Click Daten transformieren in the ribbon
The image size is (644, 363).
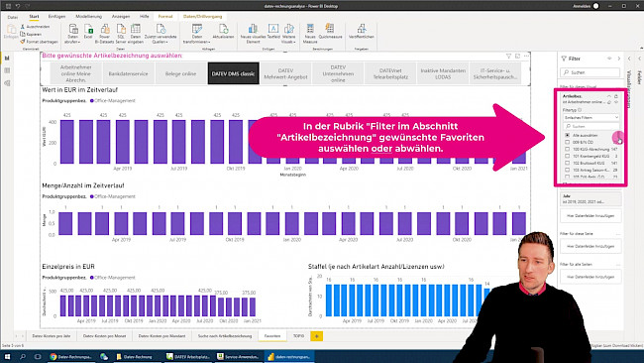197,34
